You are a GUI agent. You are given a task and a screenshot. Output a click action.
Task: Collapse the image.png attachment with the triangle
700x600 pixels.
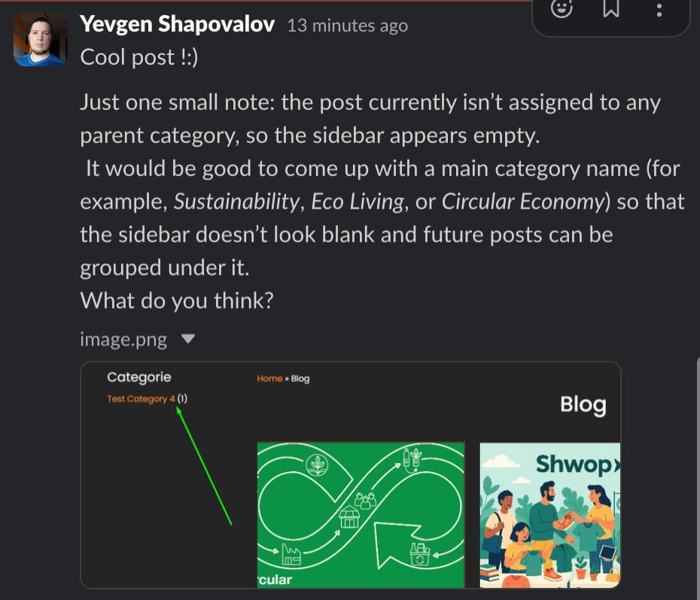188,340
